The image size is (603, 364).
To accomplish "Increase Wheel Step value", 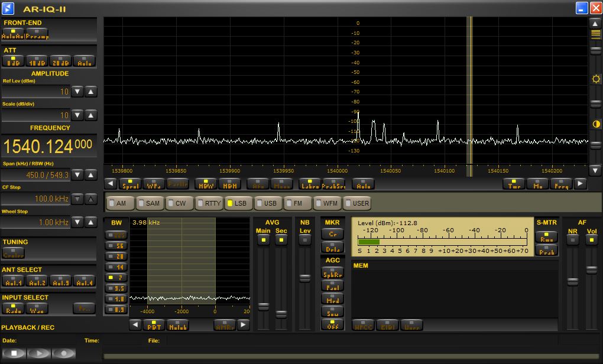I will (x=91, y=222).
